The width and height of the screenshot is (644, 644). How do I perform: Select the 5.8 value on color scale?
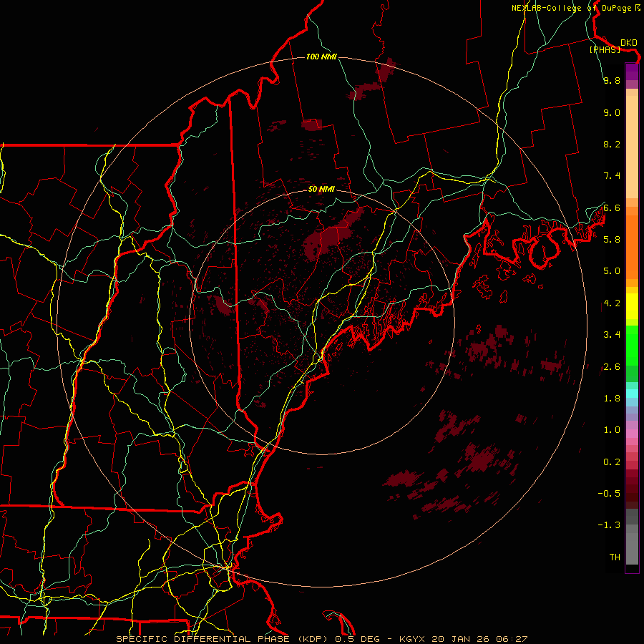[612, 239]
